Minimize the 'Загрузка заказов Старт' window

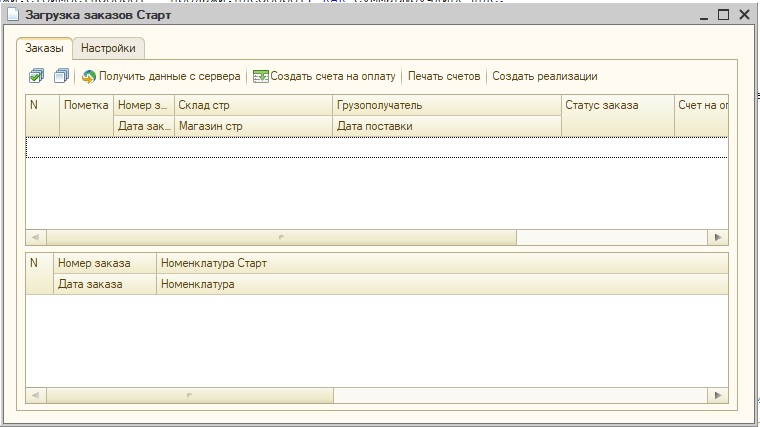(704, 16)
